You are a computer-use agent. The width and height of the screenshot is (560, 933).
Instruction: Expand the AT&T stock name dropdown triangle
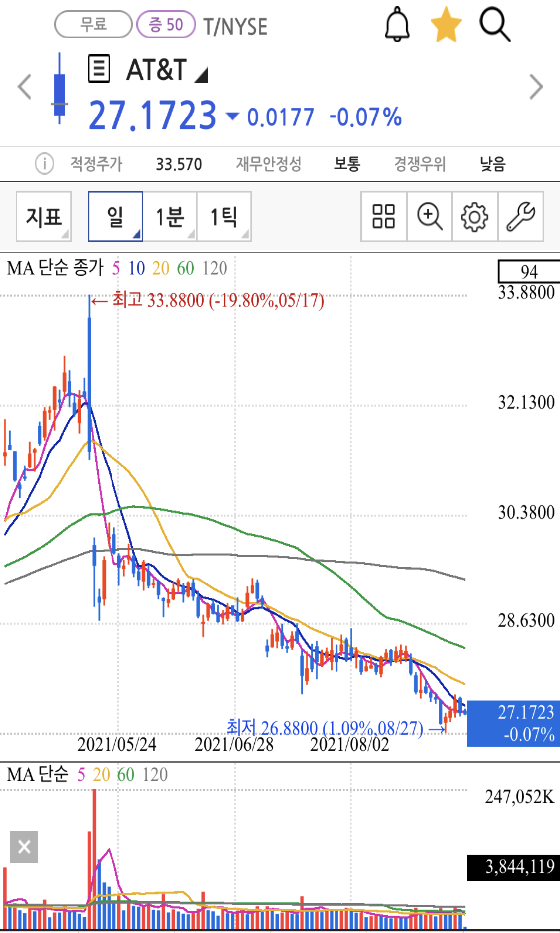[x=201, y=75]
